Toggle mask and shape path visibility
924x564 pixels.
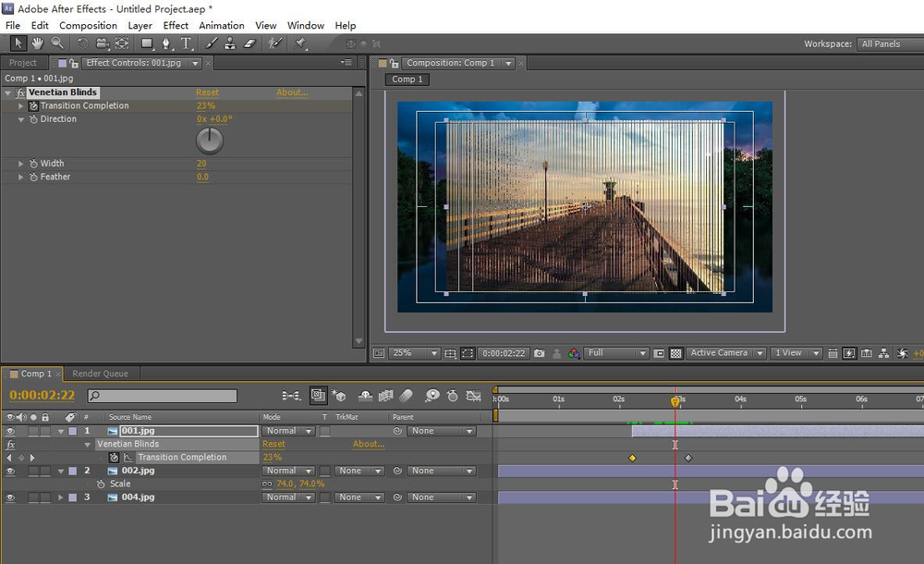pyautogui.click(x=468, y=353)
